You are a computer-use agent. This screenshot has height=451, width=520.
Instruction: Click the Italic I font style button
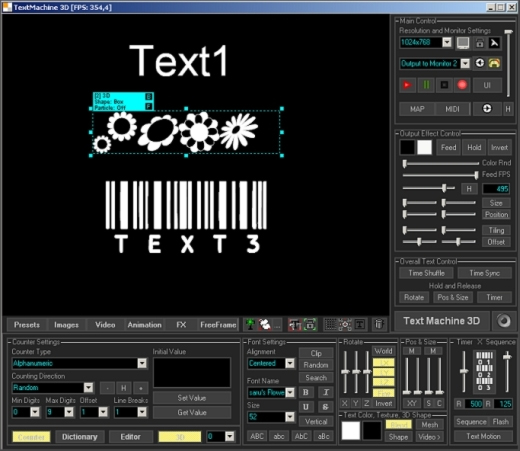pyautogui.click(x=326, y=392)
